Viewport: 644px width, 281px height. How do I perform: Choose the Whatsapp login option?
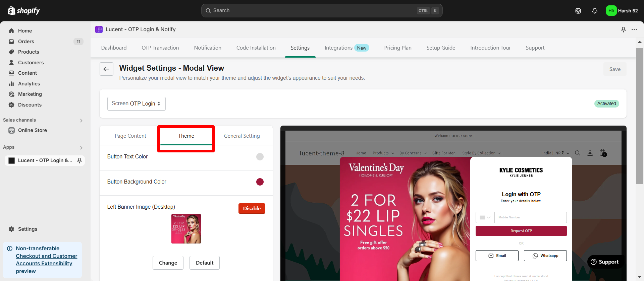pos(545,256)
